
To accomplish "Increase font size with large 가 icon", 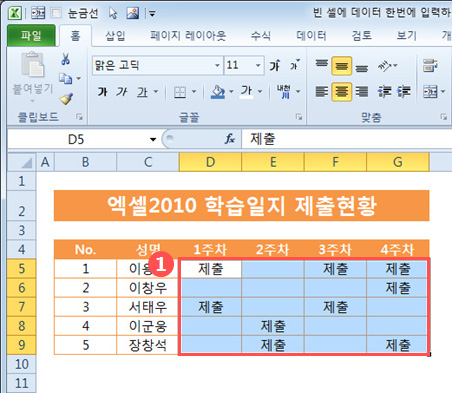I will click(275, 66).
